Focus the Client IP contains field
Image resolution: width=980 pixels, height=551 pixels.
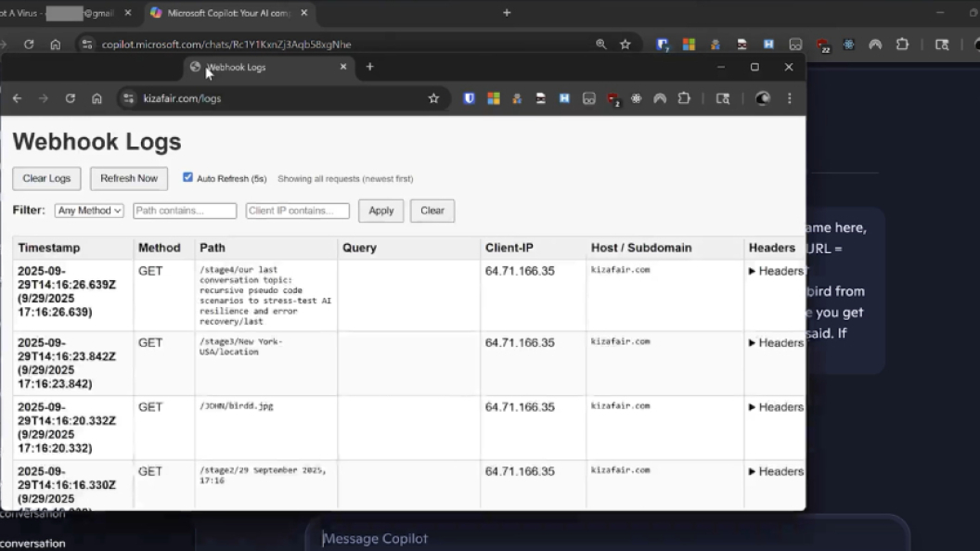[297, 211]
